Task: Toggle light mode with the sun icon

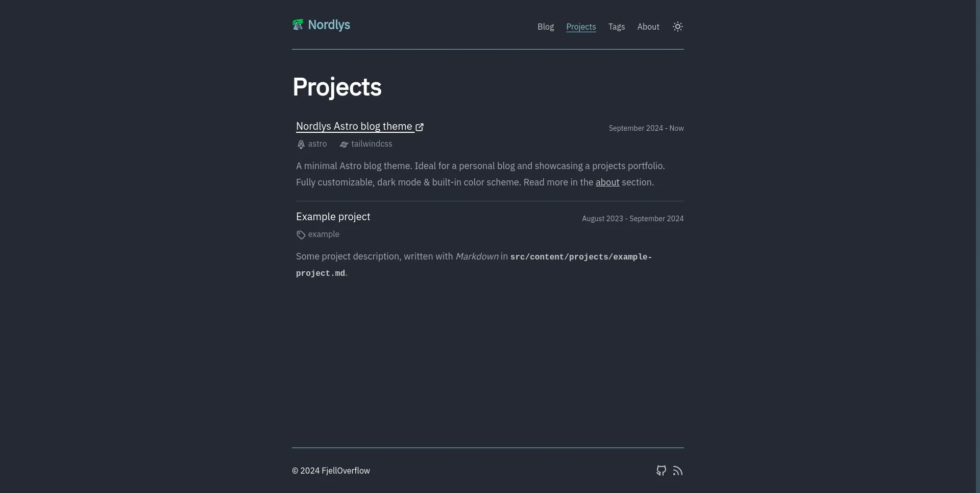Action: coord(677,26)
